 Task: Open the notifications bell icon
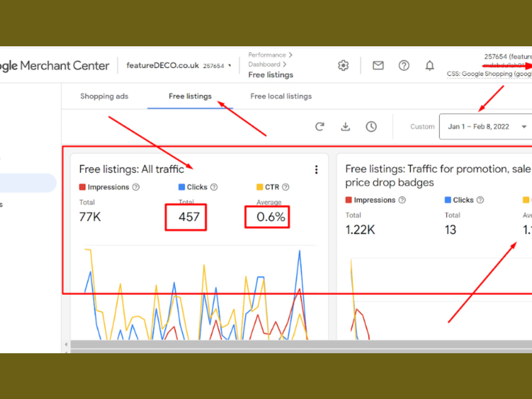[429, 65]
